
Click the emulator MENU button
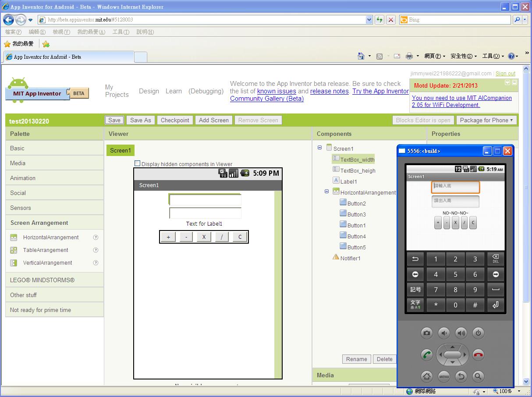click(x=444, y=376)
